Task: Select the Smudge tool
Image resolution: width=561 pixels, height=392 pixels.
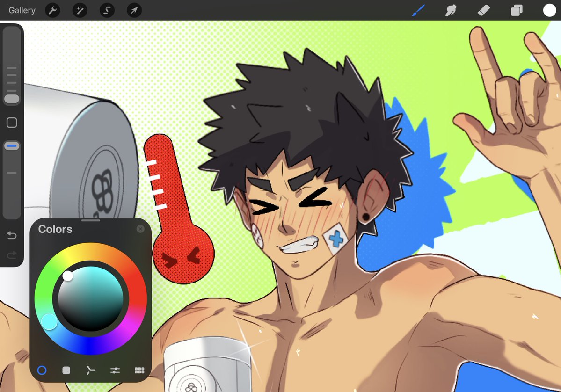Action: (x=451, y=10)
